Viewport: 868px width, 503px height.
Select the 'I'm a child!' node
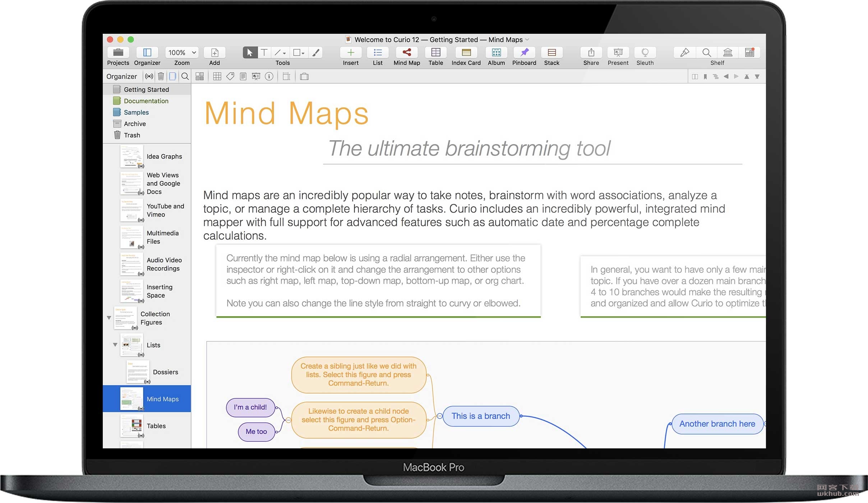[250, 407]
